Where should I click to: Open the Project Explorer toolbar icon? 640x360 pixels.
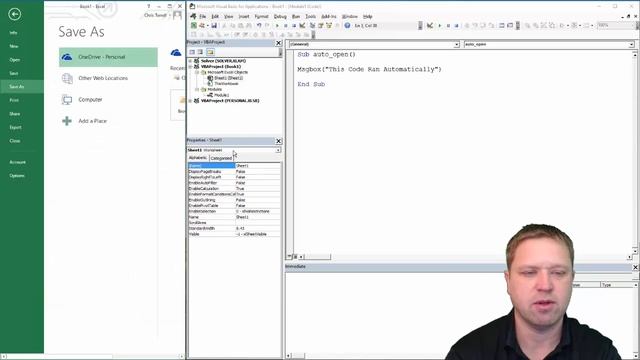312,25
